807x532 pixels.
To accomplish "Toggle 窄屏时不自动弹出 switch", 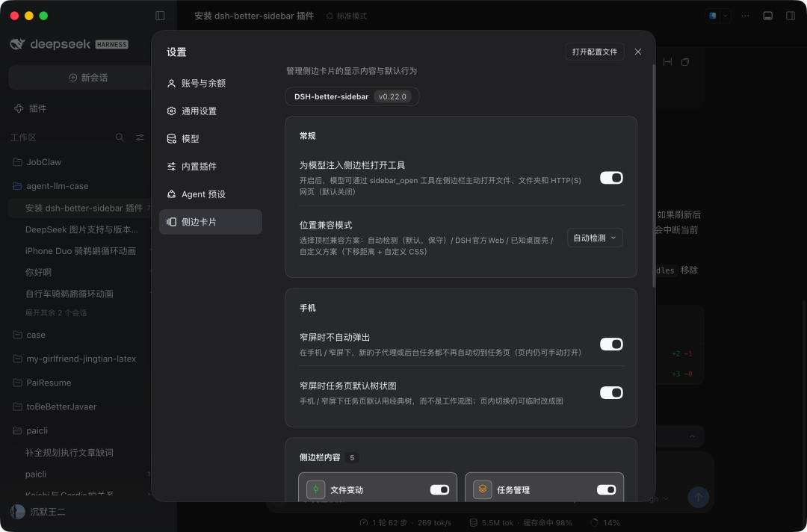I will (x=611, y=344).
